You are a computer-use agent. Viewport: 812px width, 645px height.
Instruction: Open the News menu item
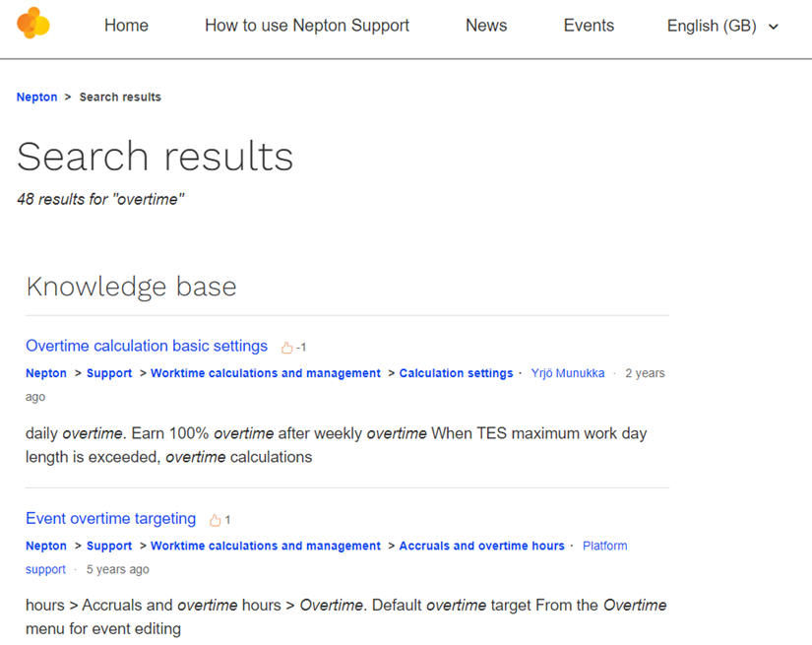486,26
